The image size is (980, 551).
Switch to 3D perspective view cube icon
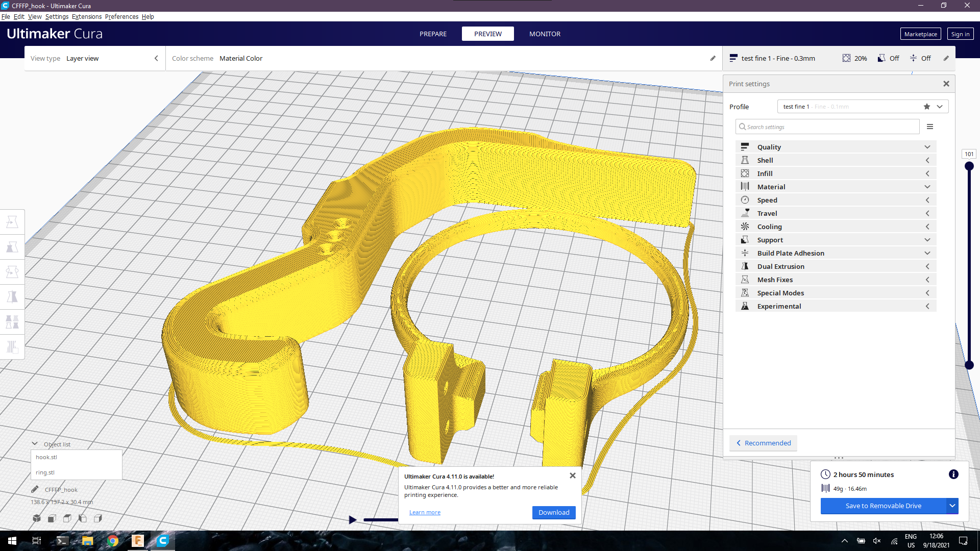click(x=37, y=518)
